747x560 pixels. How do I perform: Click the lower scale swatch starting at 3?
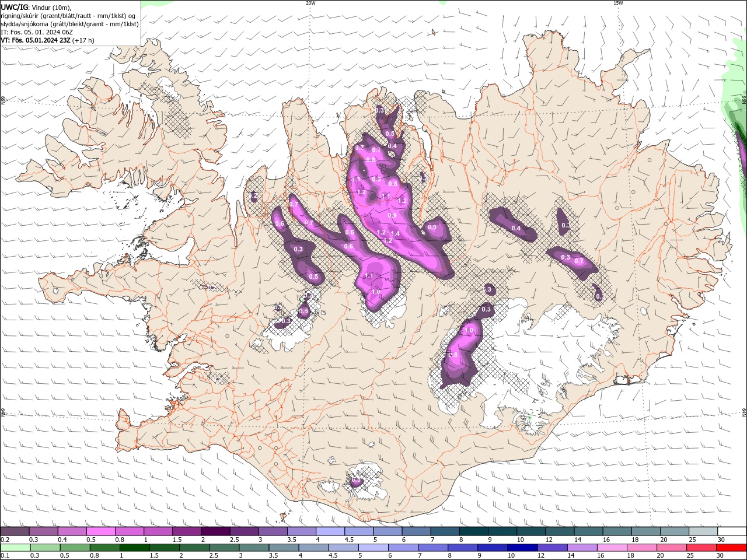tap(254, 547)
